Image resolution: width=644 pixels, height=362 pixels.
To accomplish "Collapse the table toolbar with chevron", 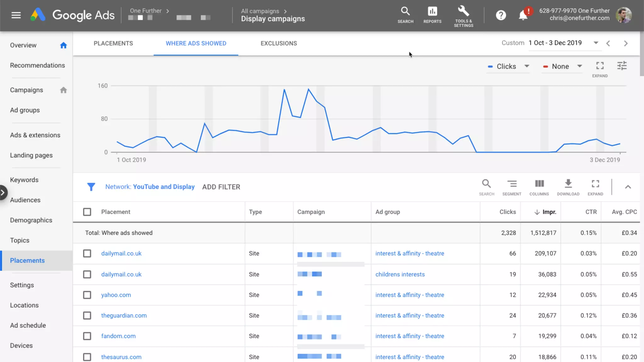I will [628, 187].
